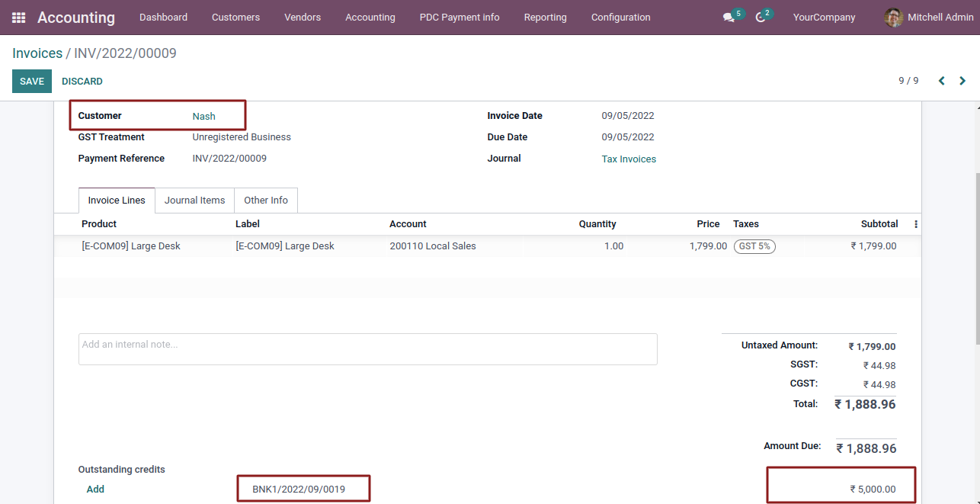Sort by the Quantity column header

pyautogui.click(x=597, y=224)
